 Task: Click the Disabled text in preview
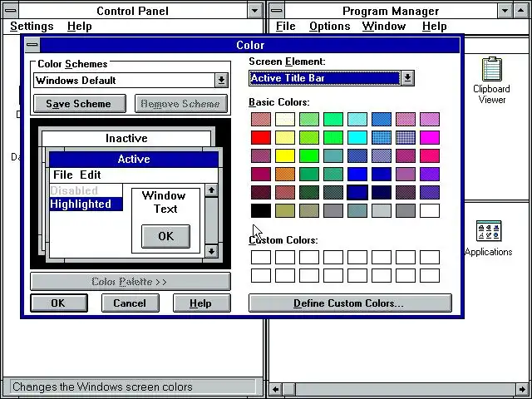(x=74, y=190)
